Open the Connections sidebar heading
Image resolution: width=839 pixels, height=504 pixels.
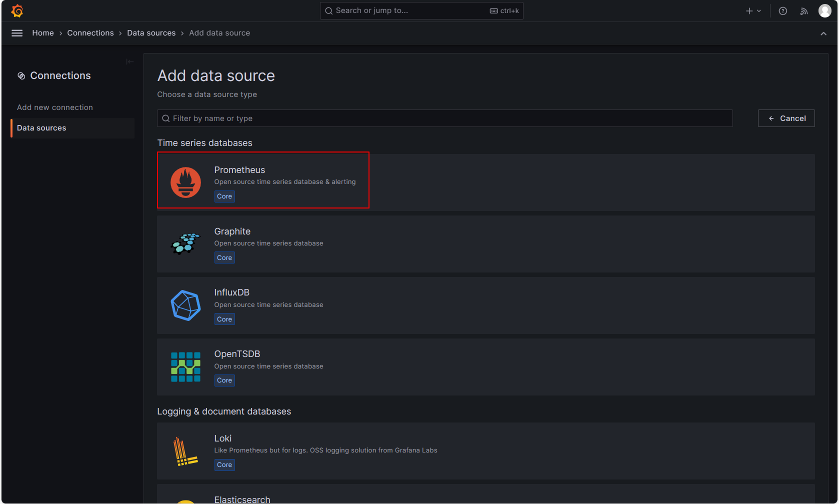click(x=60, y=75)
